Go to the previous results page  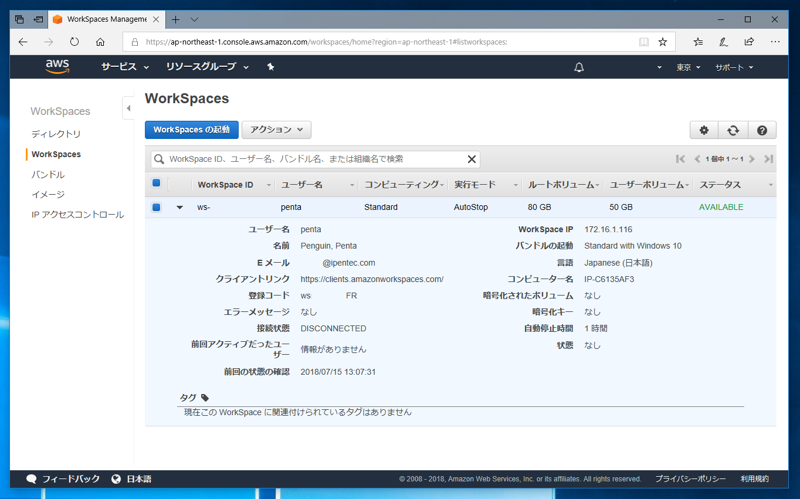click(697, 159)
